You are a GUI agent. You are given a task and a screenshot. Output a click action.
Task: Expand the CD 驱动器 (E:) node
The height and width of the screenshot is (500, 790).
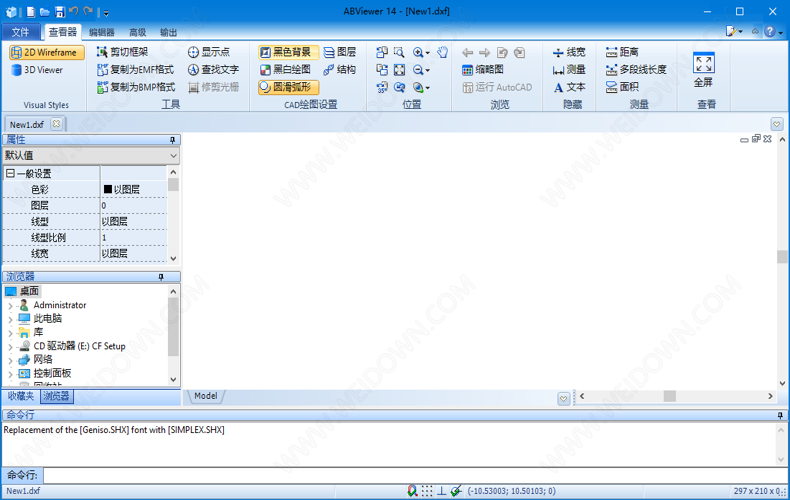(10, 346)
